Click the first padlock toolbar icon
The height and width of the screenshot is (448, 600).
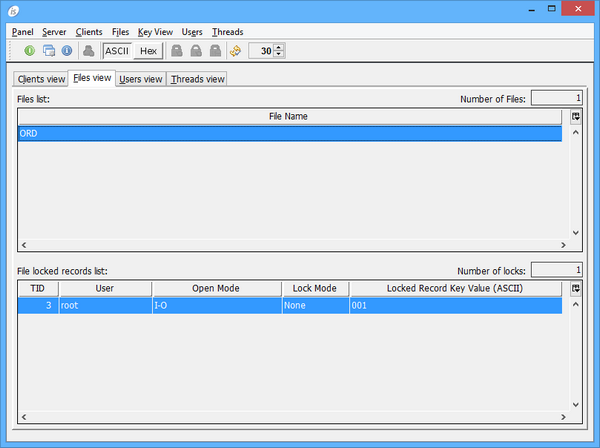tap(177, 50)
